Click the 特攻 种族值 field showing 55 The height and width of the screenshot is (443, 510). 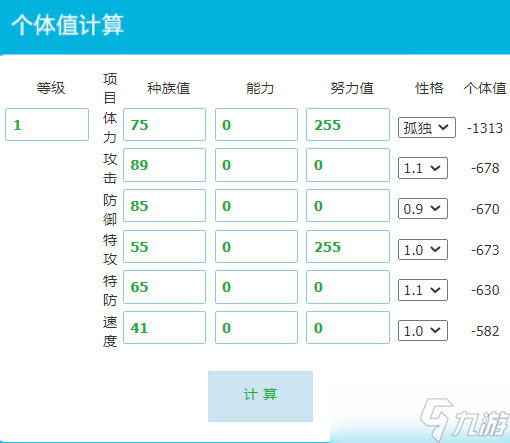click(x=164, y=246)
